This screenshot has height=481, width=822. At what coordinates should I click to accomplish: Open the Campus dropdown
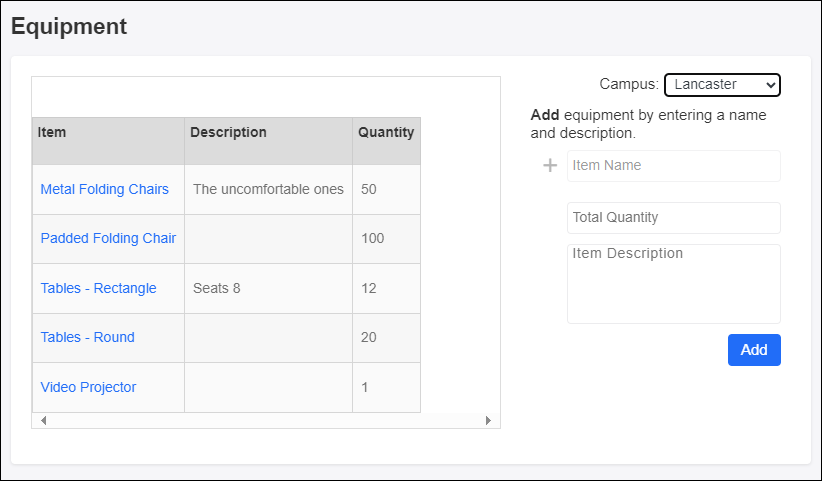[721, 85]
